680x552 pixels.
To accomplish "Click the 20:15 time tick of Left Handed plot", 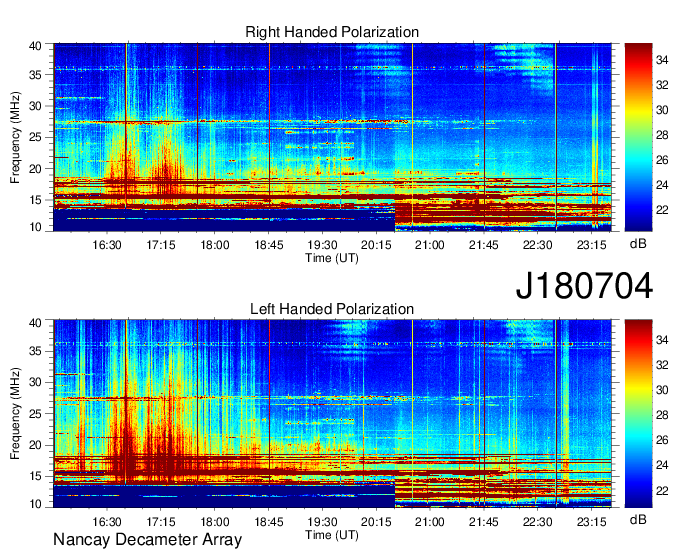I will point(376,522).
